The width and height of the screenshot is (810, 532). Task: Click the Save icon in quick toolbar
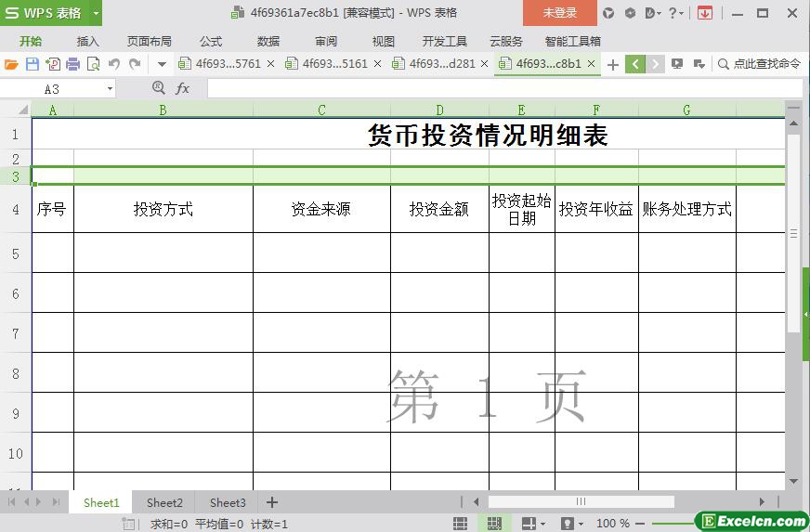[x=33, y=64]
